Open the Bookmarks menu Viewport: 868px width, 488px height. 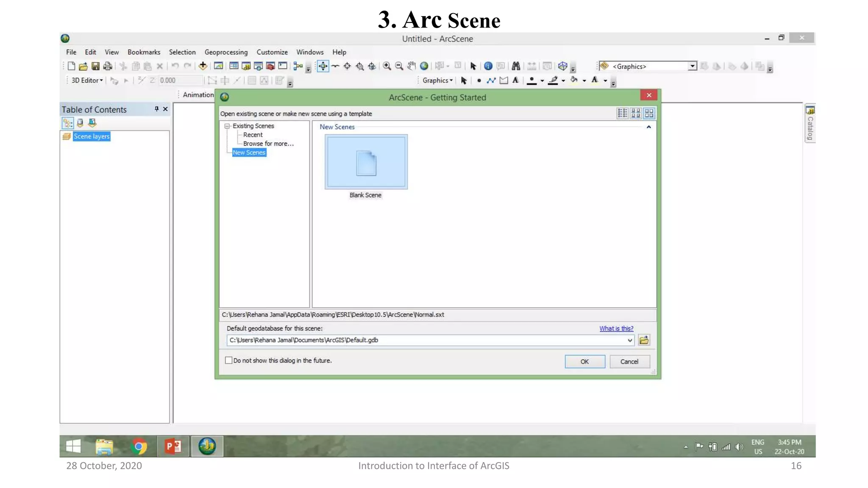[x=144, y=52]
